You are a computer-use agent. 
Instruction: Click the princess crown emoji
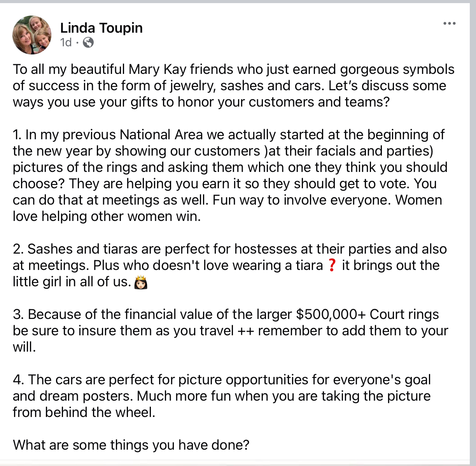point(141,282)
